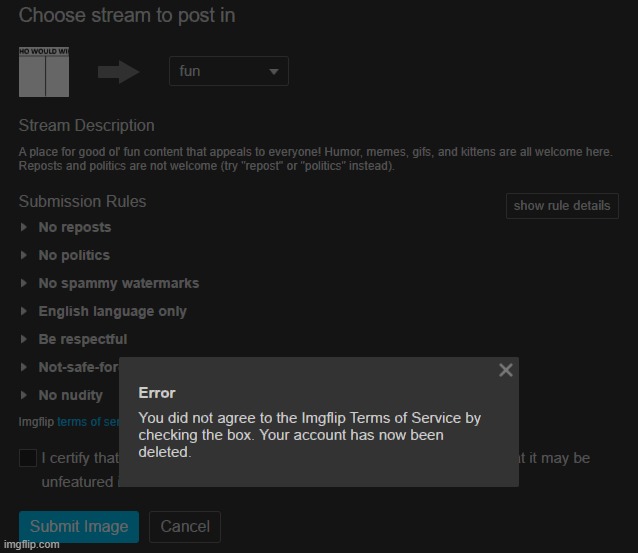This screenshot has width=638, height=553.
Task: Click the Error heading in the popup
Action: click(x=157, y=393)
